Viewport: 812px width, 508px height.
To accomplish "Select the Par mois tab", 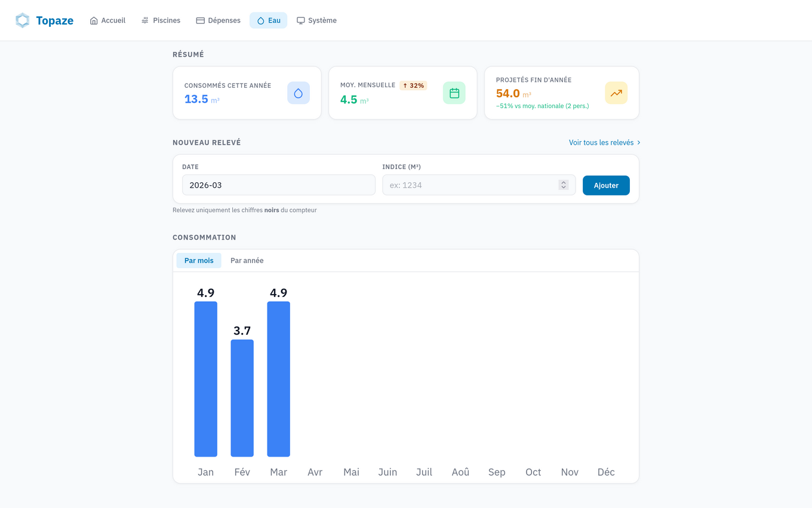I will (x=199, y=261).
